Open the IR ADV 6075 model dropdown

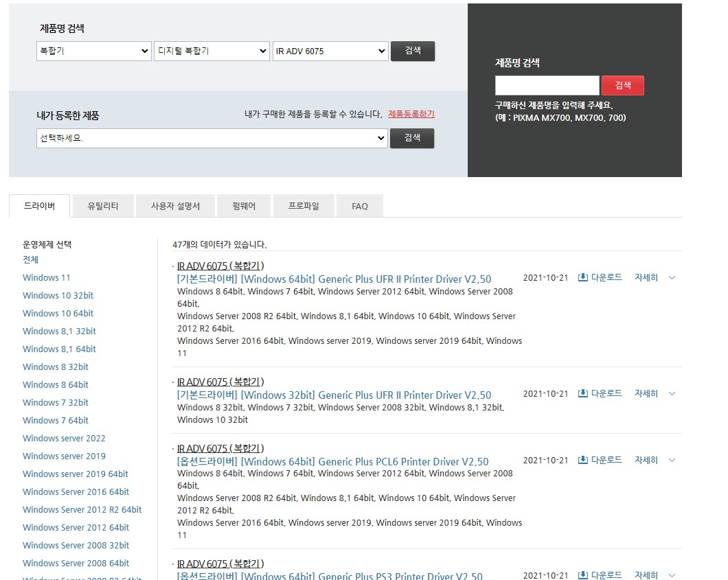click(x=330, y=51)
